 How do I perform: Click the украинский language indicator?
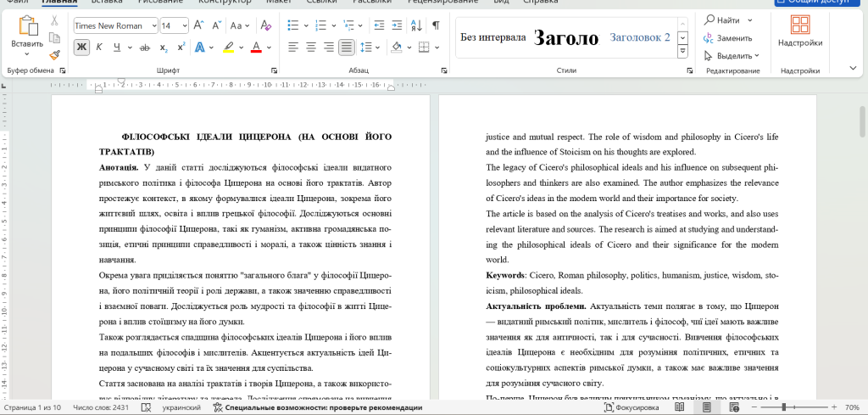[181, 408]
